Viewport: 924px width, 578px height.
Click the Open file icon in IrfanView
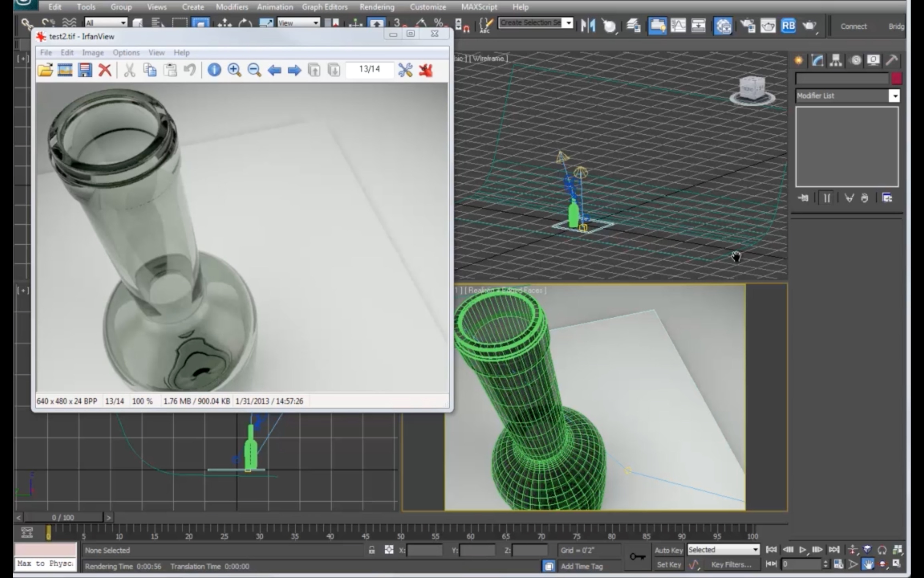(45, 70)
